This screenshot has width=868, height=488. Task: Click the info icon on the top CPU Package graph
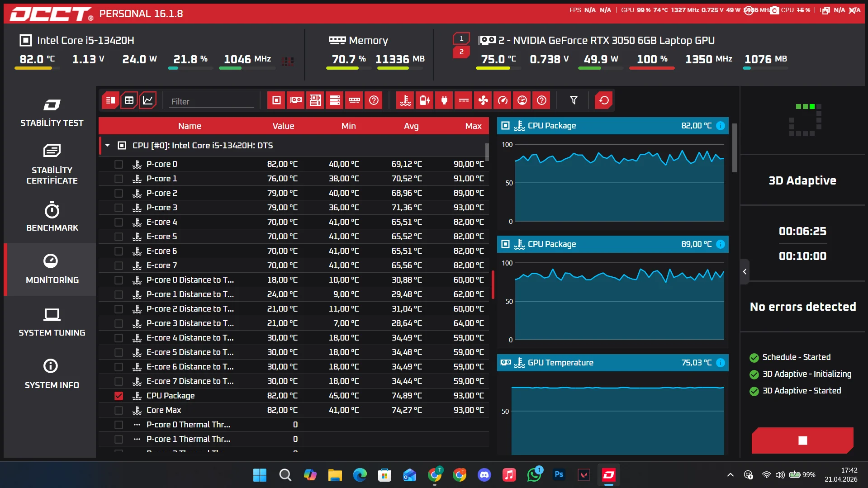point(721,126)
